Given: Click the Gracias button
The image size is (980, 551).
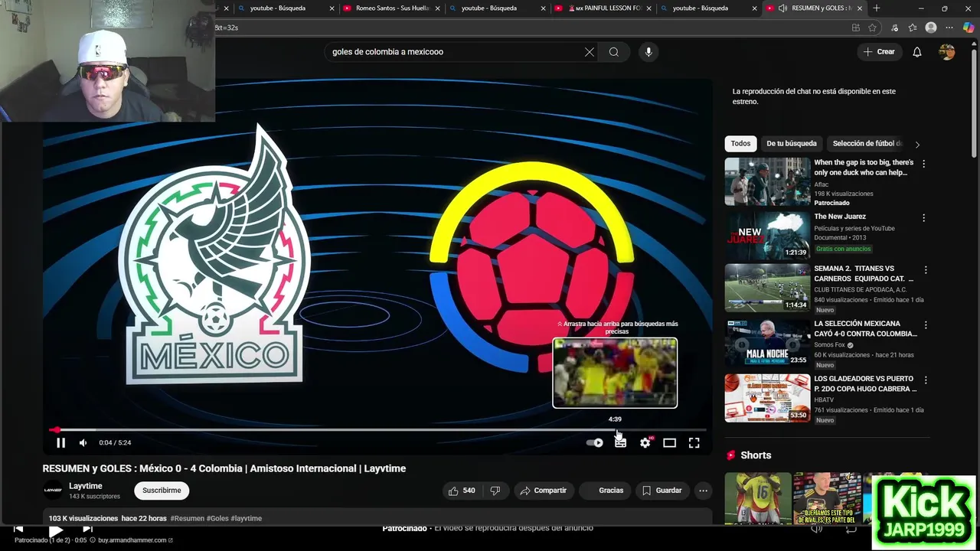Looking at the screenshot, I should 605,491.
